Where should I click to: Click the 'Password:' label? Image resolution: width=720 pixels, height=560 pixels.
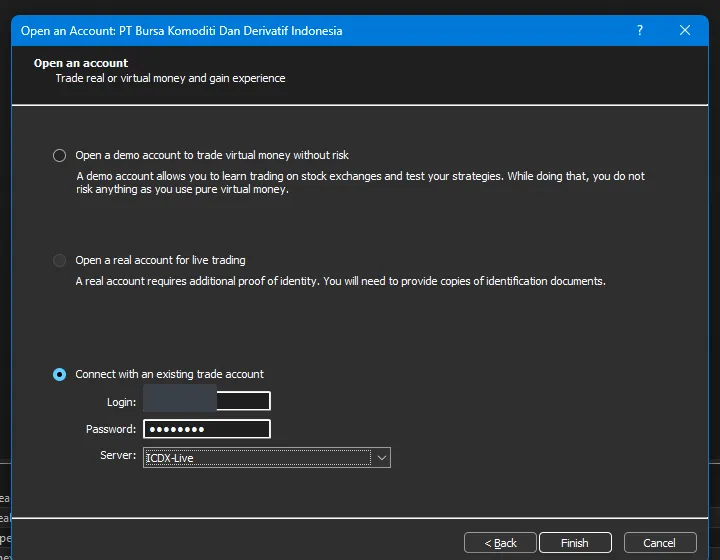[111, 429]
